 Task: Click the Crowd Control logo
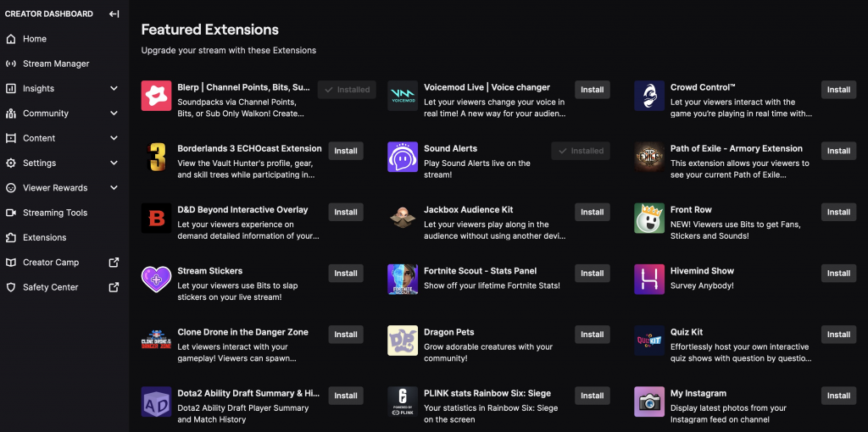[x=649, y=96]
